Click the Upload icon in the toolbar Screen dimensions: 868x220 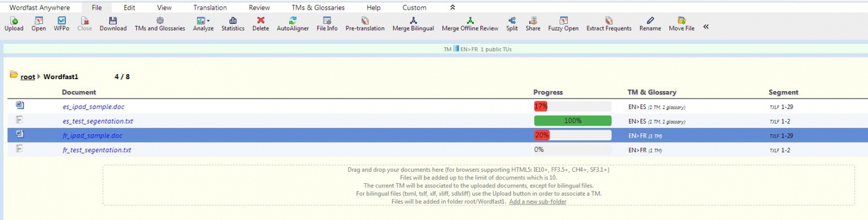pyautogui.click(x=14, y=21)
